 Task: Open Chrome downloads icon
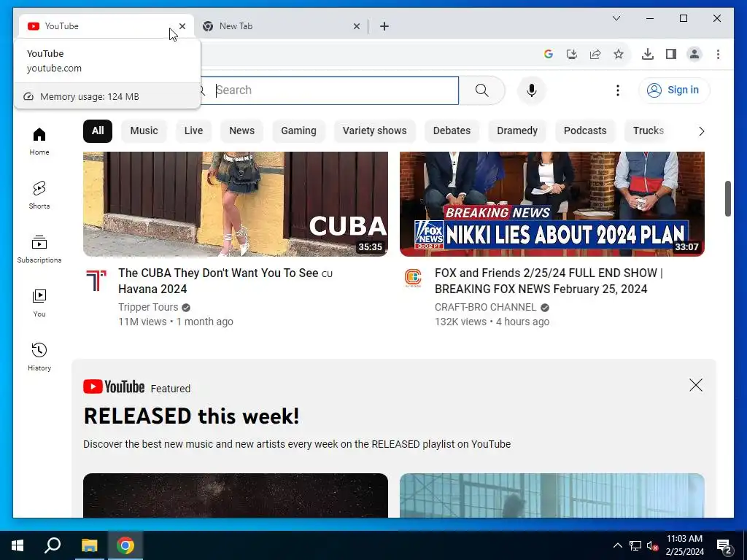(648, 54)
